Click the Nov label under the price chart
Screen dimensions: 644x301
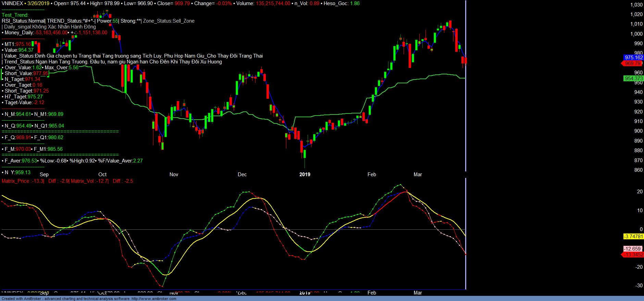click(x=174, y=174)
